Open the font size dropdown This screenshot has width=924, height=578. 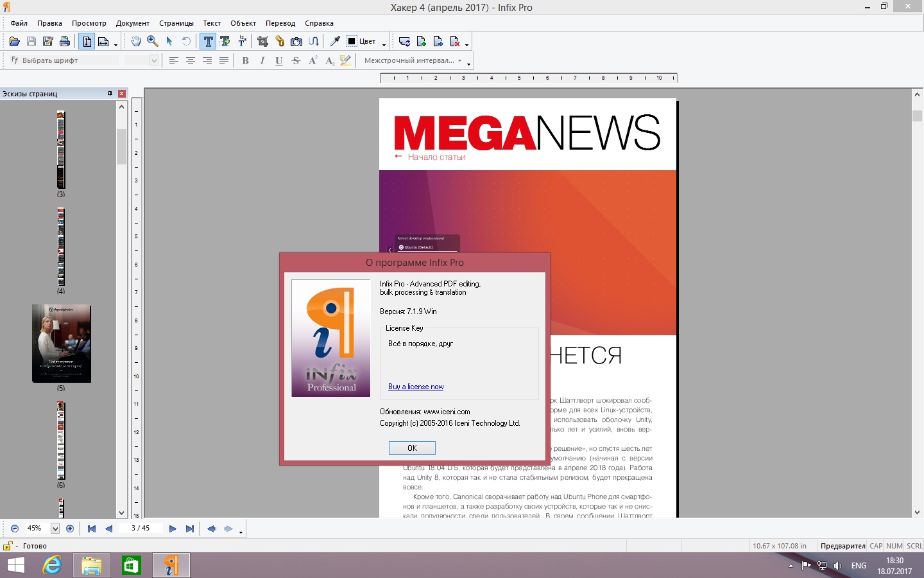[x=153, y=60]
